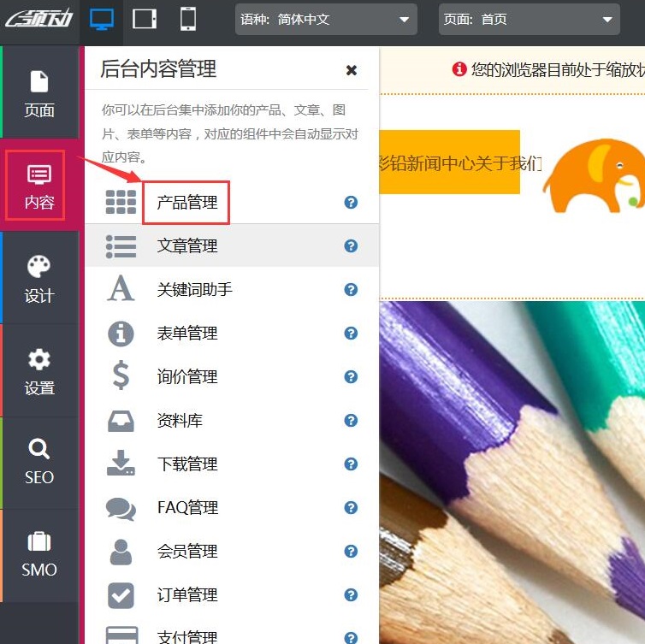645x644 pixels.
Task: Expand the 语种 简体中文 dropdown
Action: pyautogui.click(x=326, y=19)
